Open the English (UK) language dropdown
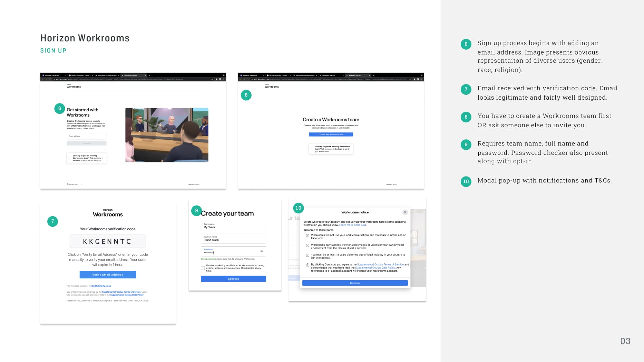This screenshot has height=362, width=644. (75, 184)
